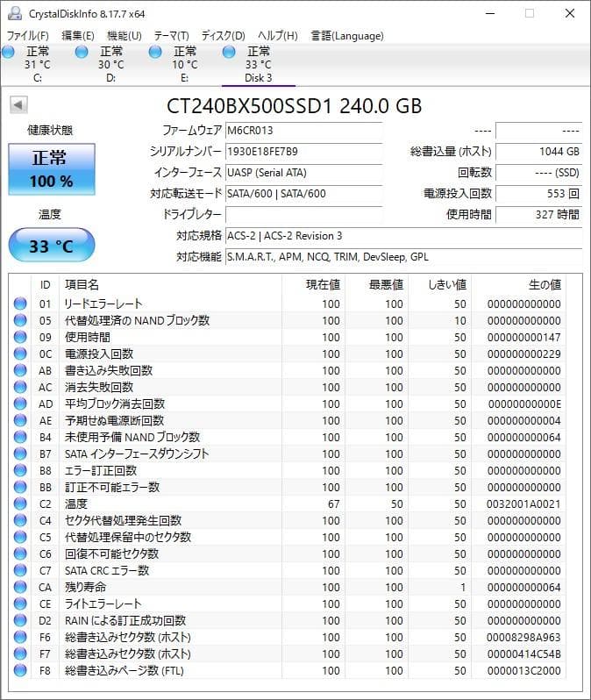
Task: Select drive E: tab at 10 °C
Action: (x=185, y=64)
